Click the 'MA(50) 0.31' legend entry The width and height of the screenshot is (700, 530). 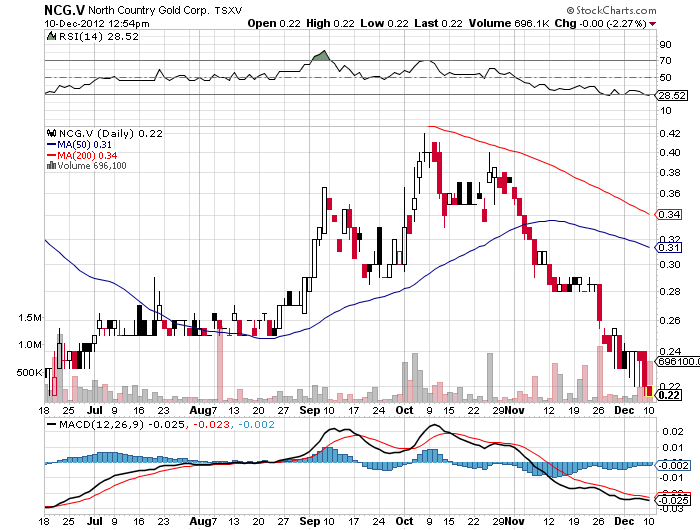click(x=84, y=145)
